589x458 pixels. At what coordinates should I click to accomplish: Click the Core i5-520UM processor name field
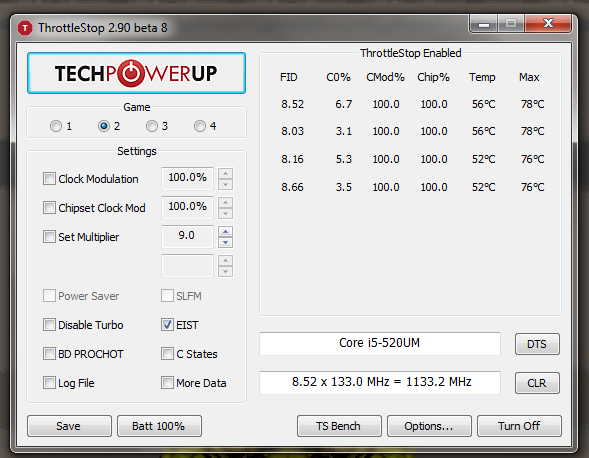click(380, 343)
